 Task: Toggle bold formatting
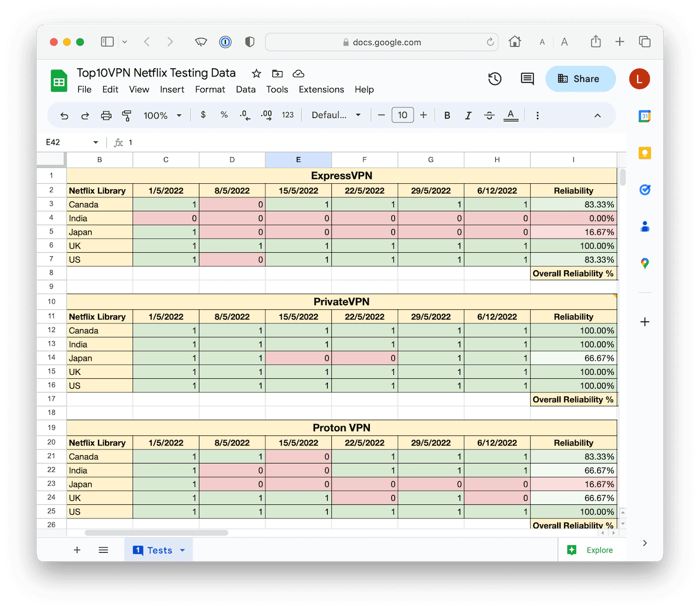click(x=447, y=116)
